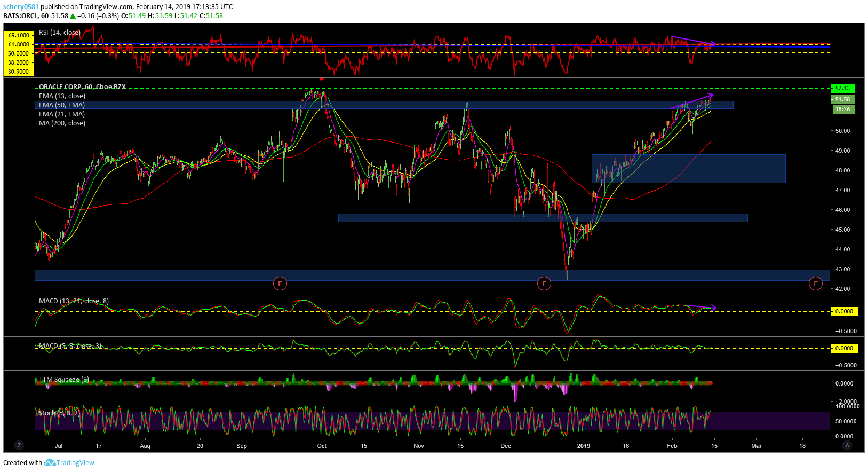This screenshot has height=472, width=868.
Task: Click the 38.2000 RSI level label
Action: click(19, 62)
